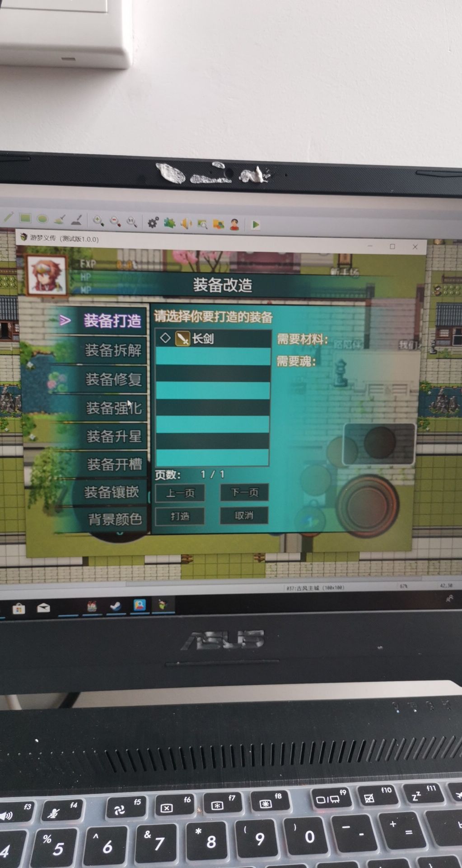Choose the 长剑 item in equipment list
Image resolution: width=462 pixels, height=868 pixels.
click(x=213, y=339)
